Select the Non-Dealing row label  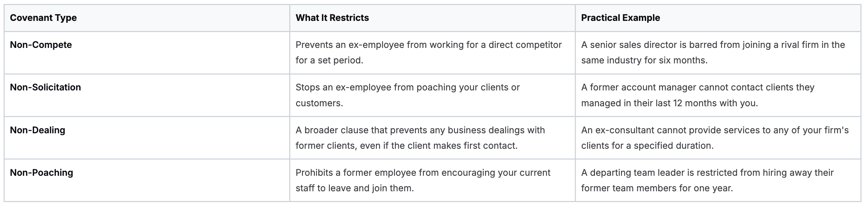(37, 130)
